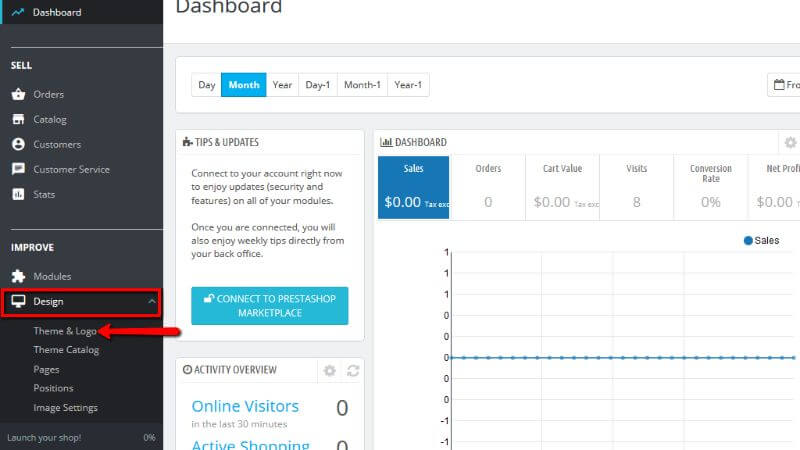Select the Year period tab
The width and height of the screenshot is (800, 450).
[282, 85]
